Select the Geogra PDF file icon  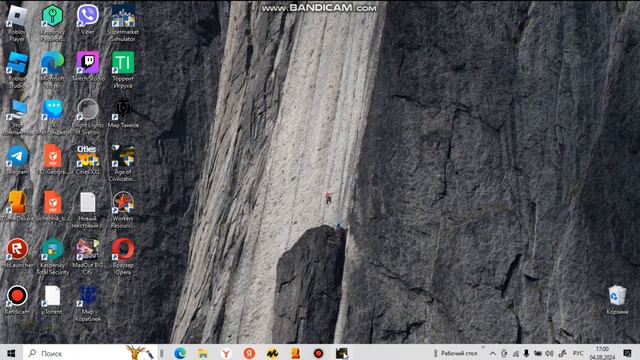52,160
